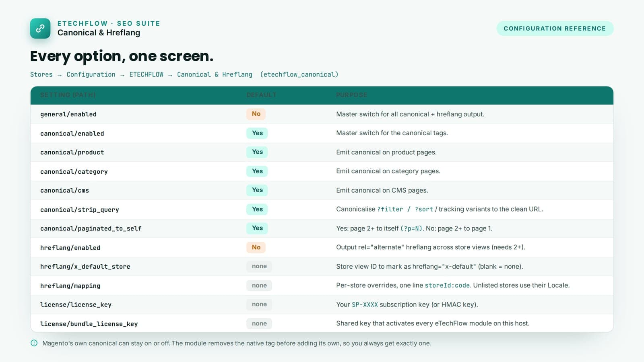This screenshot has width=644, height=362.
Task: Click the (?p=N) code in paginated_to_self purpose
Action: [411, 228]
